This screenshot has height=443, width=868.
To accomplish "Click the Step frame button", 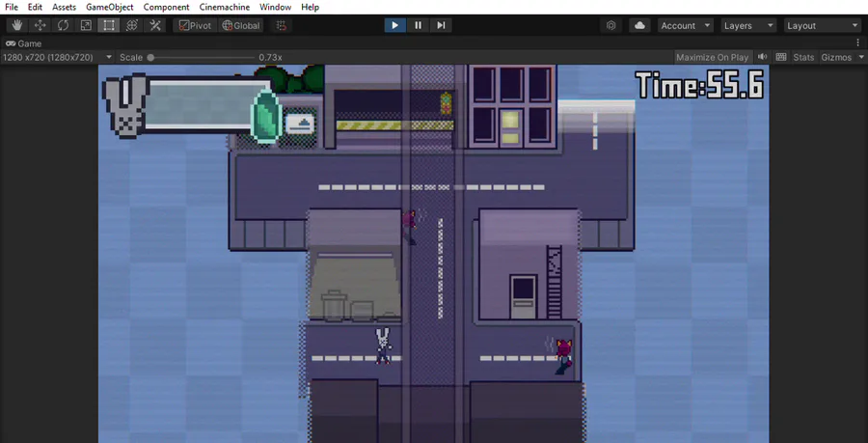I will [441, 25].
